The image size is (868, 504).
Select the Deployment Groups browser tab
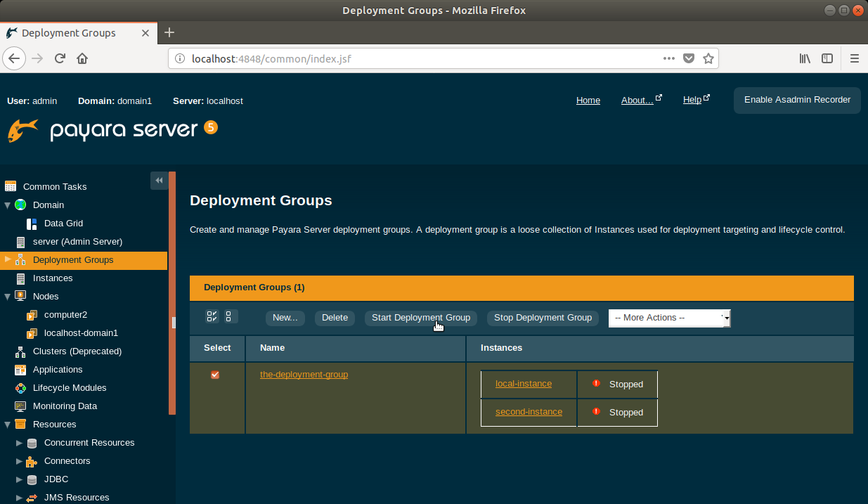(x=78, y=32)
